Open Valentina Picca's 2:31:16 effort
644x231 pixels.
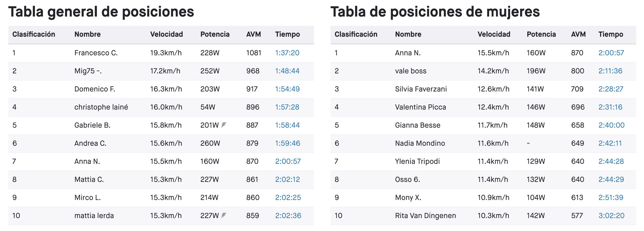click(610, 107)
